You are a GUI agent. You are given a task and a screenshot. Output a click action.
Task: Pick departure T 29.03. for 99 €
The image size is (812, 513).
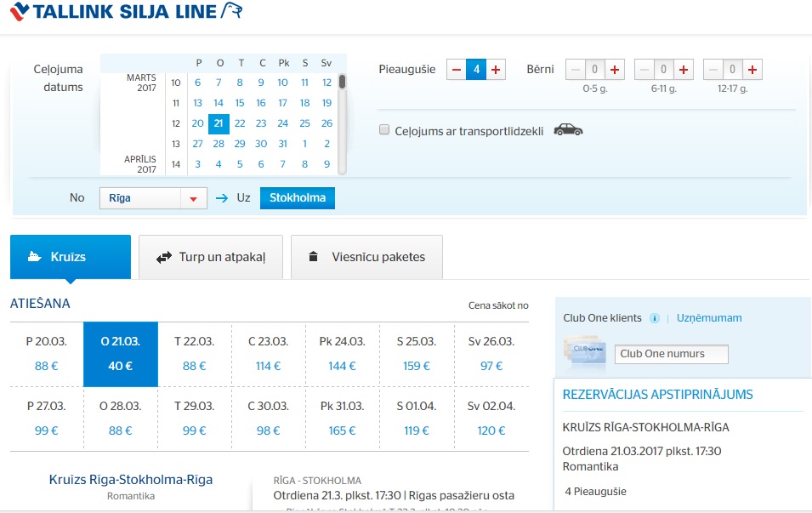tap(195, 419)
